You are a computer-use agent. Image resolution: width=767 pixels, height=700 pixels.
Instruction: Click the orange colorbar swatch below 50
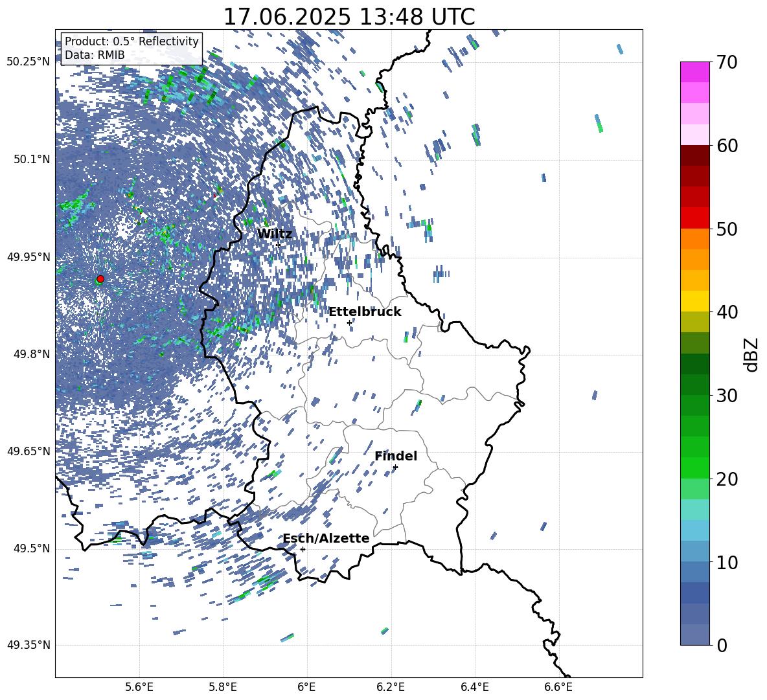(x=695, y=239)
